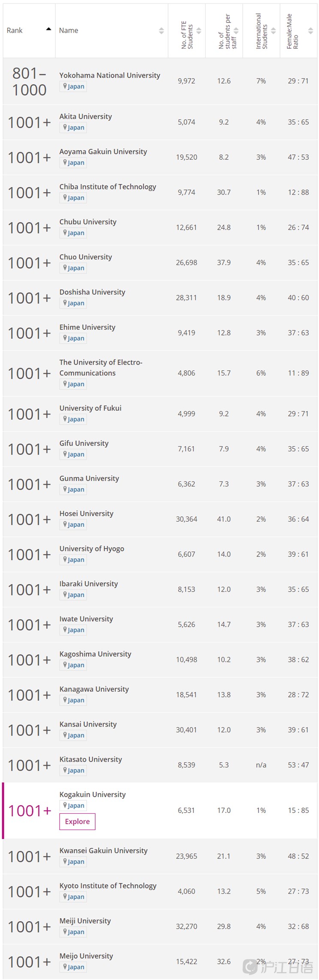The width and height of the screenshot is (319, 980).
Task: Click sort arrows beside Name header
Action: pos(161,30)
